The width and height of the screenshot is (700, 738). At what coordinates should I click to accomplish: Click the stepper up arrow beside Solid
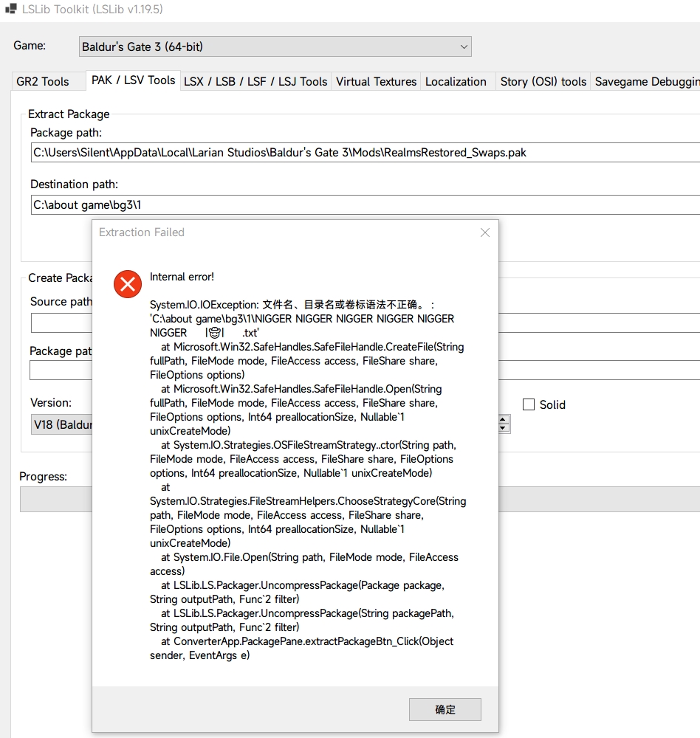click(504, 420)
